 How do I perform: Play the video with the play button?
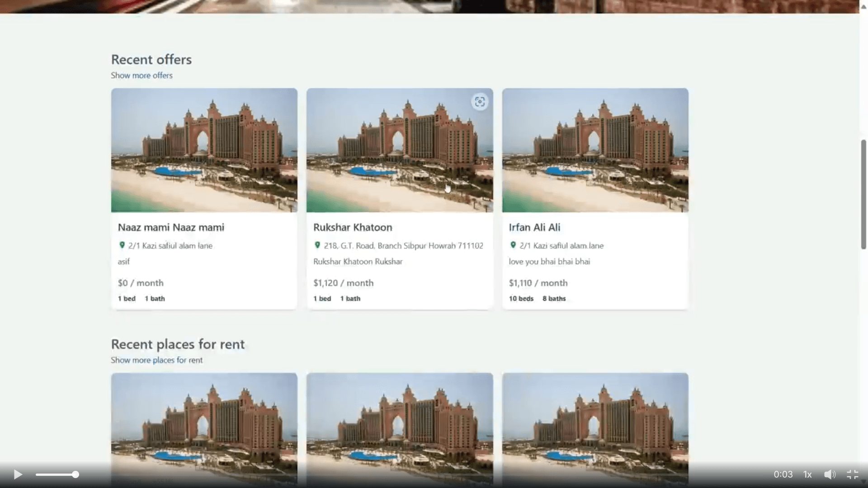(x=18, y=474)
